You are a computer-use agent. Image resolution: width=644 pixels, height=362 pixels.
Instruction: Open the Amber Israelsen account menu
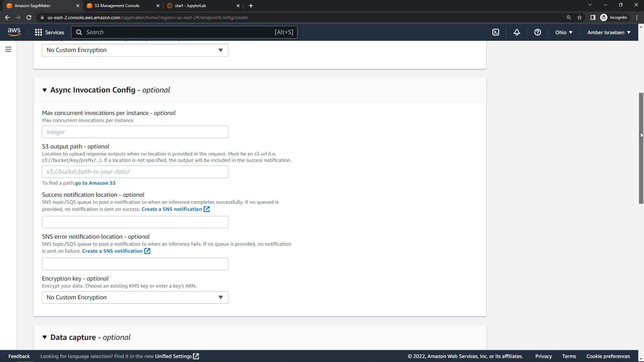tap(608, 32)
